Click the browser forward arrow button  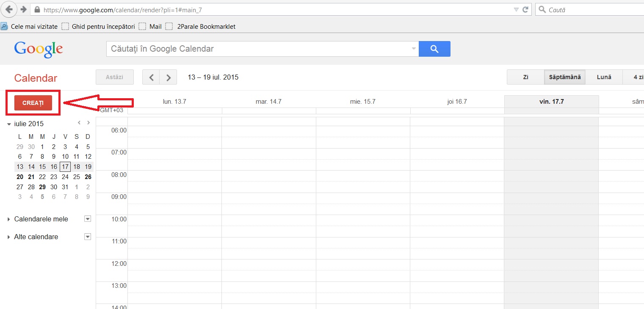tap(23, 9)
